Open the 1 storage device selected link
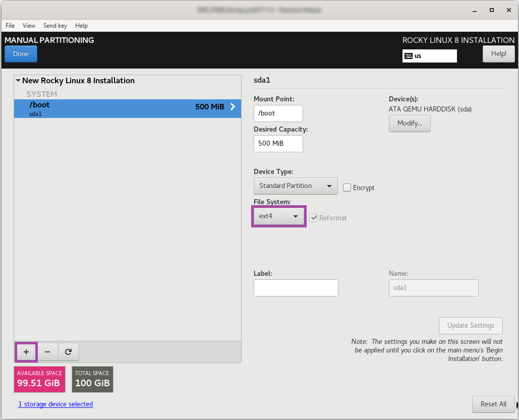Viewport: 519px width, 420px height. tap(55, 404)
